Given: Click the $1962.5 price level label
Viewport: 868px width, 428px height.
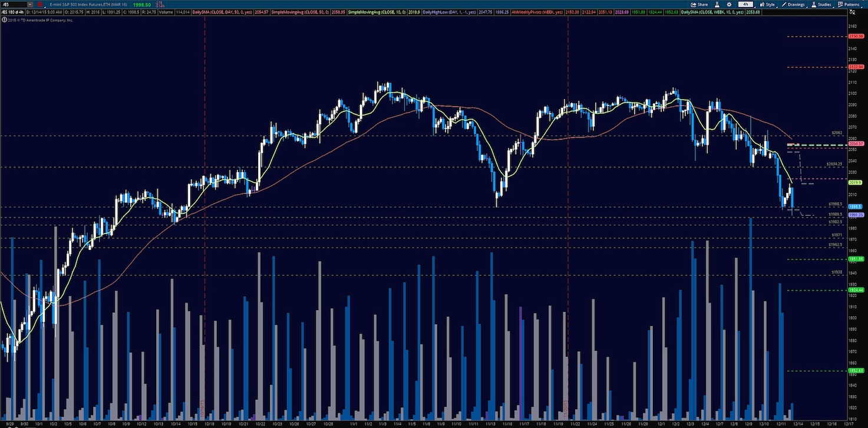Looking at the screenshot, I should point(836,244).
